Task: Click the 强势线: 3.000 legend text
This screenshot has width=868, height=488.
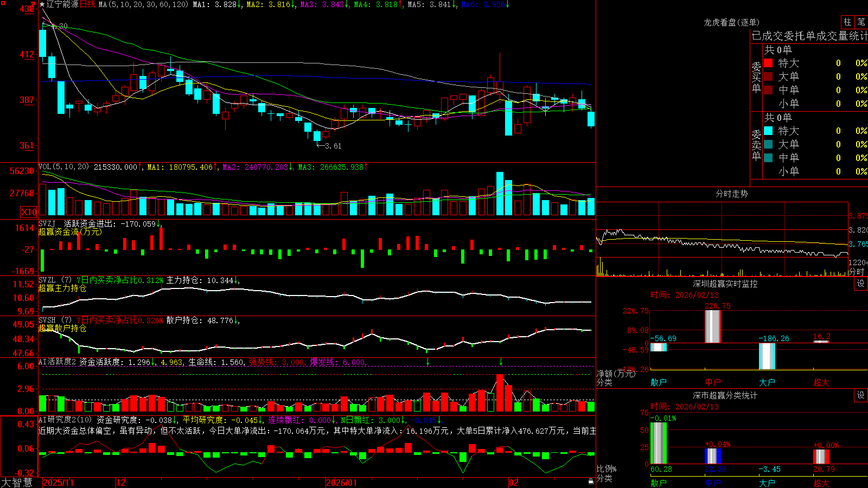Action: pyautogui.click(x=277, y=362)
